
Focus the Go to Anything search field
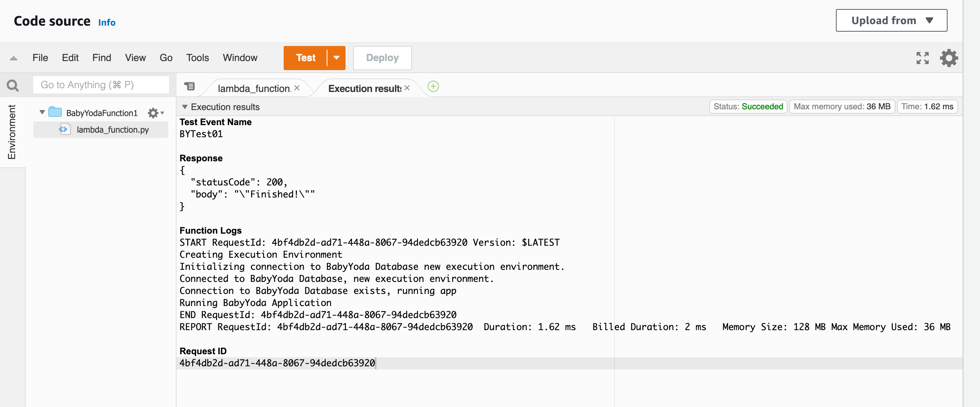(101, 85)
